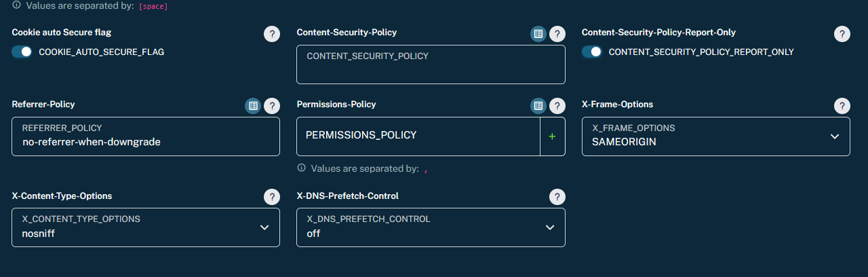Screen dimensions: 868x277
Task: Expand the X_FRAME_OPTIONS dropdown
Action: (715, 136)
